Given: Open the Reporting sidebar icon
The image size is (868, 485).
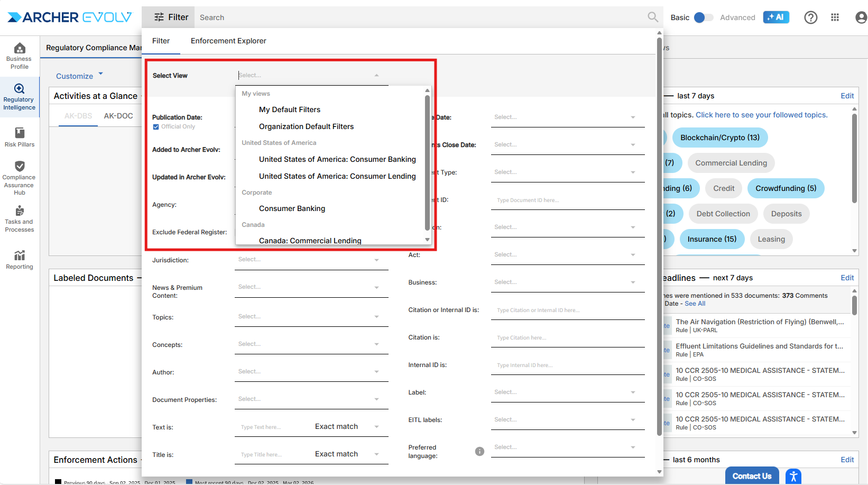Looking at the screenshot, I should coord(20,260).
